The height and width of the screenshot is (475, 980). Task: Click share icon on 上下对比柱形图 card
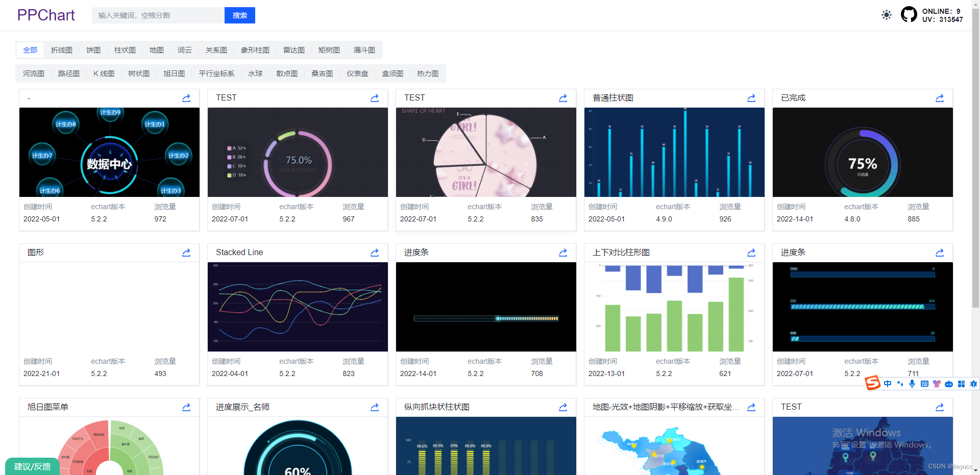pyautogui.click(x=751, y=253)
